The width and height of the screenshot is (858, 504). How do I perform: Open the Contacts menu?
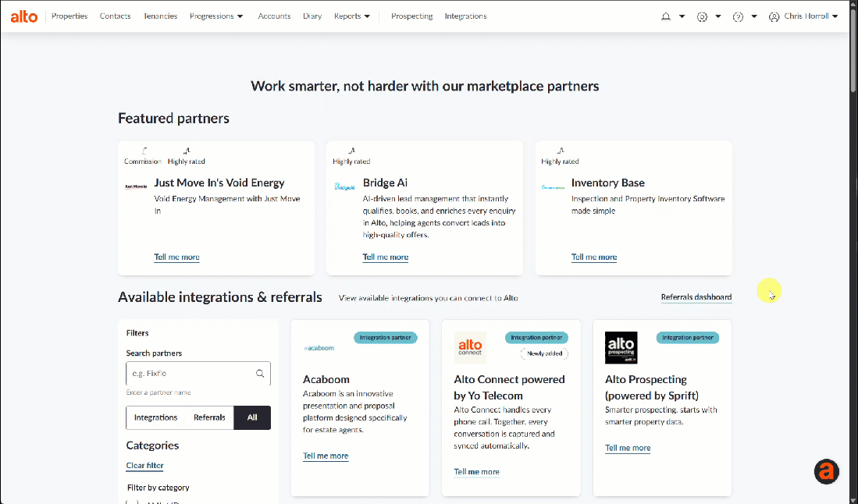point(115,16)
